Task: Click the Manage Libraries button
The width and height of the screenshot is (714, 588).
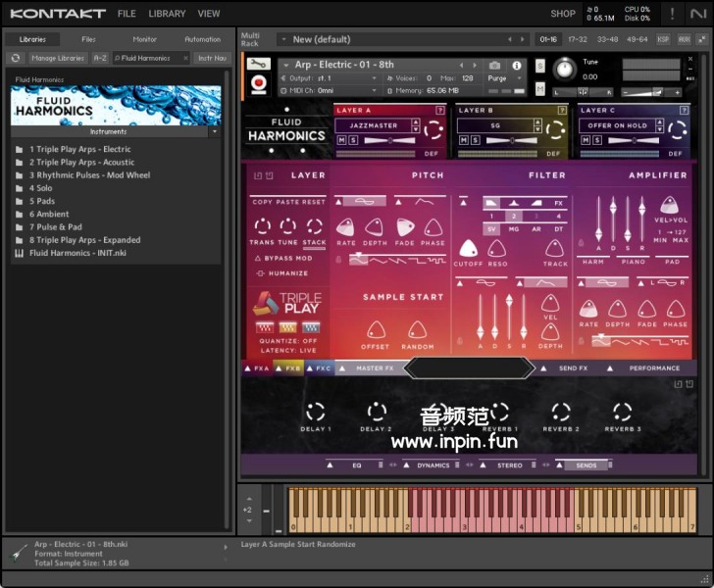Action: pos(57,58)
